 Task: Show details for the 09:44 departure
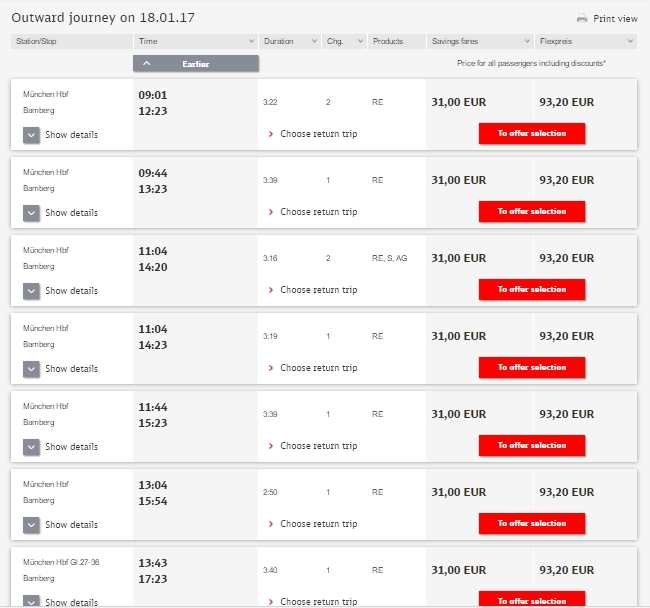coord(31,212)
